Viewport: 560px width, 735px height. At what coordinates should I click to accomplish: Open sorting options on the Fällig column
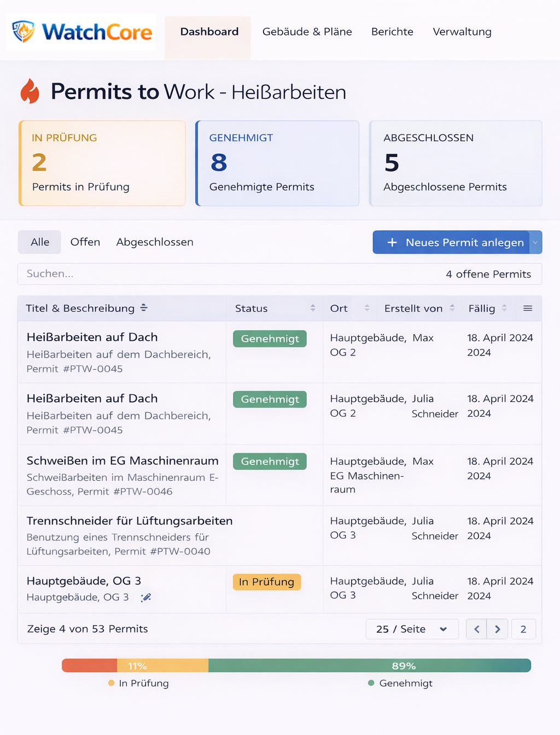(504, 308)
